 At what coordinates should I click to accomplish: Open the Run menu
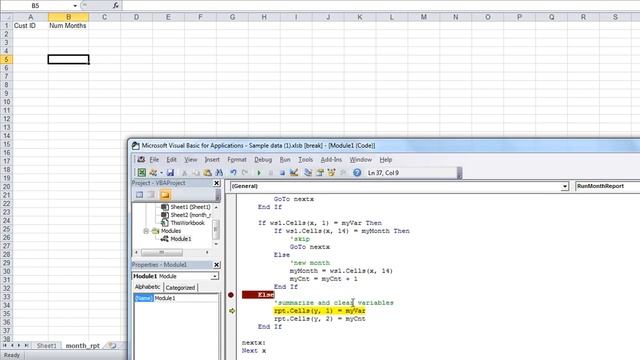pos(285,160)
